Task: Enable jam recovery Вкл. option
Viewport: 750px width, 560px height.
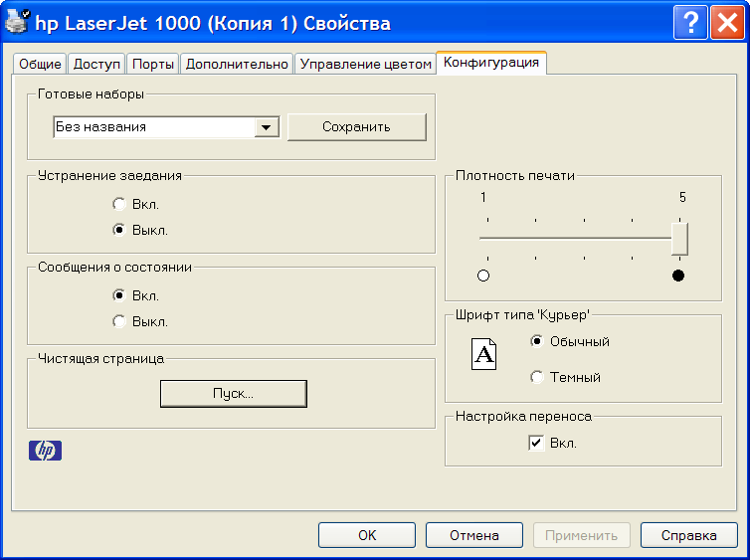Action: click(119, 204)
